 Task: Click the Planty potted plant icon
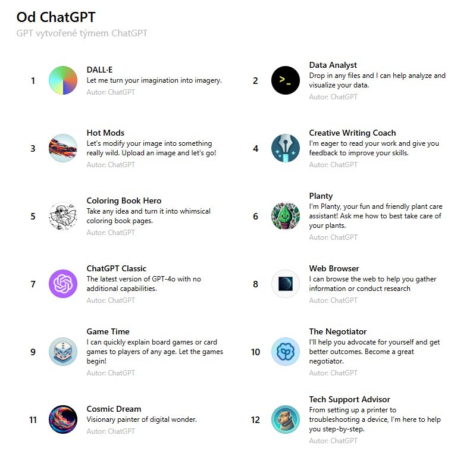pyautogui.click(x=286, y=216)
